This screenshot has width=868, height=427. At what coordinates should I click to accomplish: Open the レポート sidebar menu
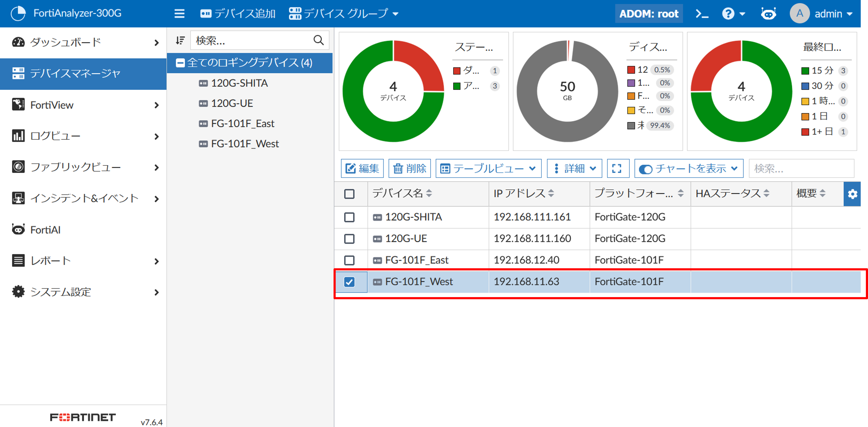point(51,261)
